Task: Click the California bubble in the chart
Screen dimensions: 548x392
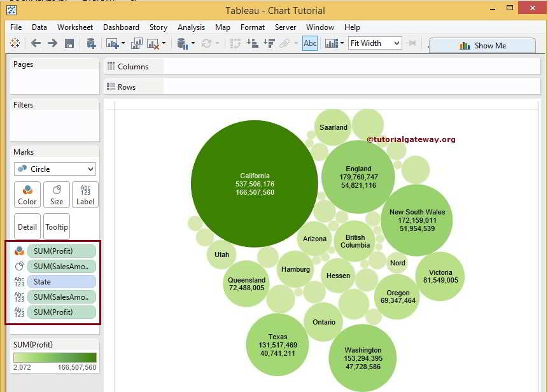Action: click(x=255, y=183)
